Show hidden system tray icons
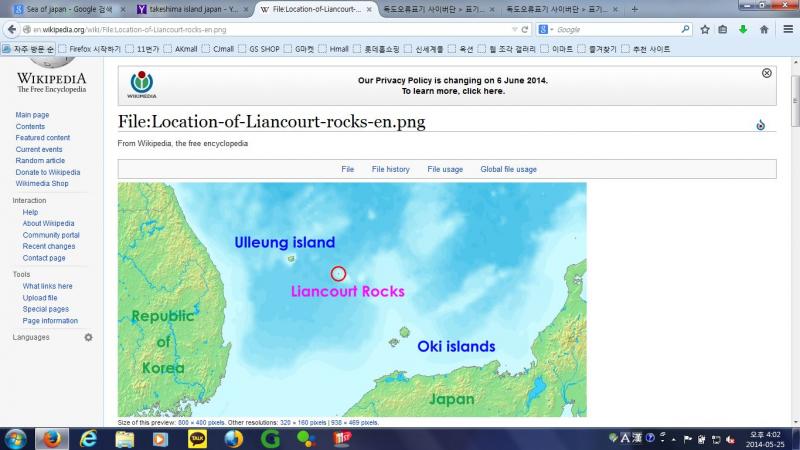 point(674,439)
